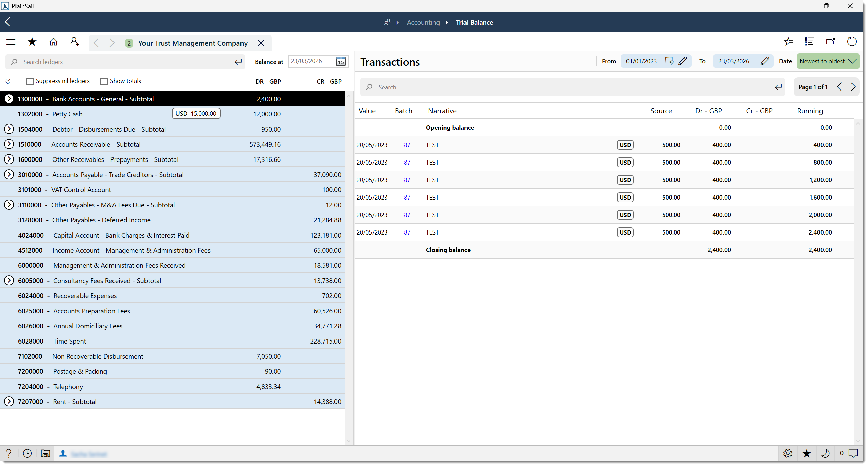
Task: Open the external link pop-out icon
Action: pyautogui.click(x=830, y=41)
